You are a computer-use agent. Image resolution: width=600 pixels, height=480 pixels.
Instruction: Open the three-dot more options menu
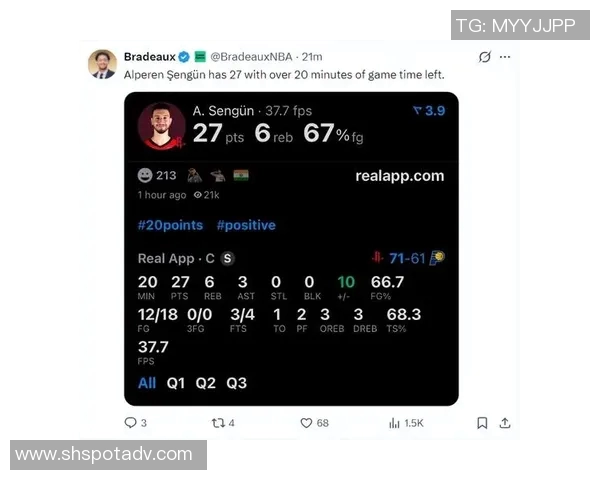click(505, 57)
